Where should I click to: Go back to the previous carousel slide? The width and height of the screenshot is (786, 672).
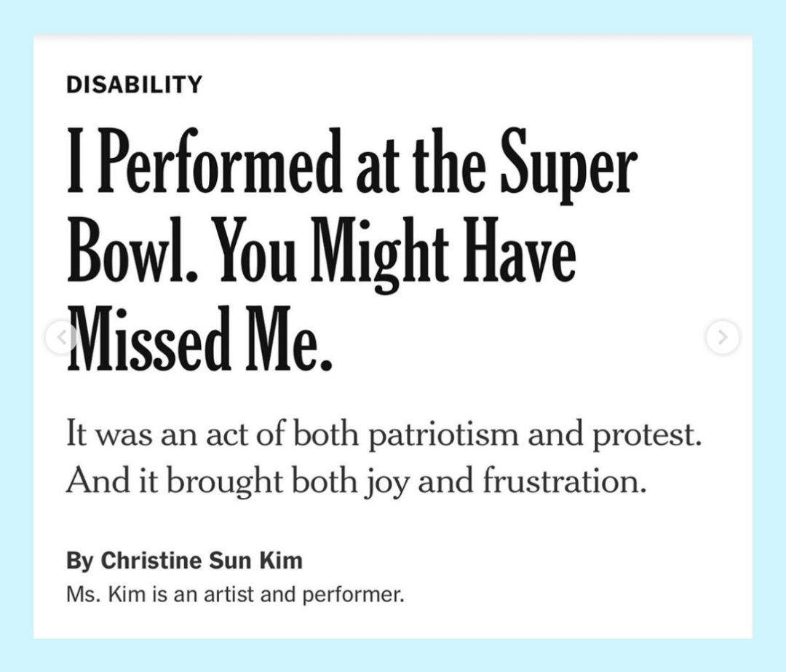coord(62,337)
